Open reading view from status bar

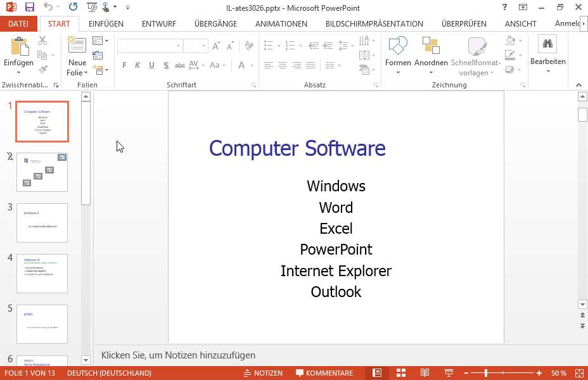tap(425, 373)
